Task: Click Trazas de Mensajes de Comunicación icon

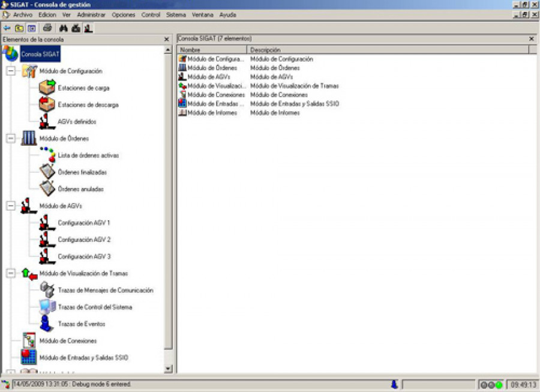Action: tap(47, 290)
